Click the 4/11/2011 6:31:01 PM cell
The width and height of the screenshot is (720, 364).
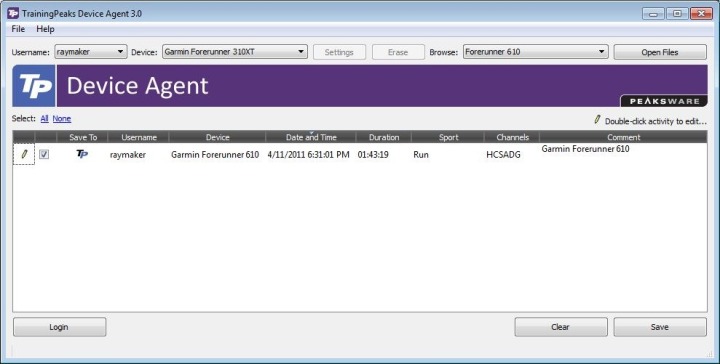309,155
